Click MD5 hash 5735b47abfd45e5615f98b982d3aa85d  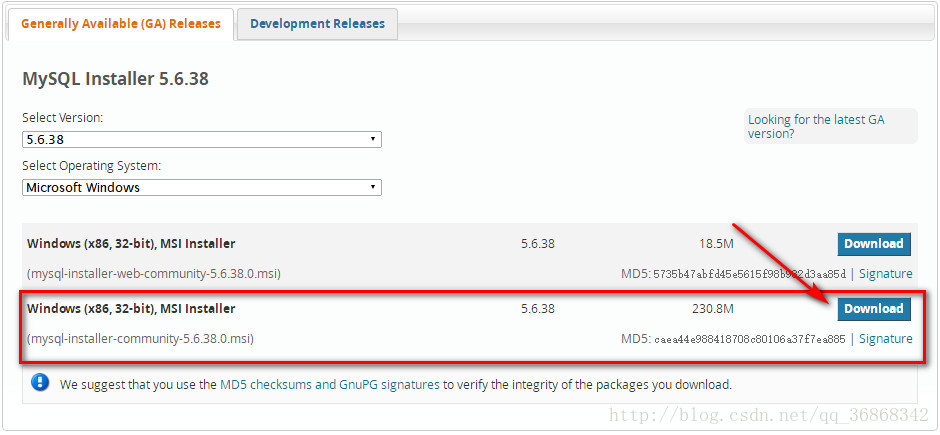pos(749,274)
